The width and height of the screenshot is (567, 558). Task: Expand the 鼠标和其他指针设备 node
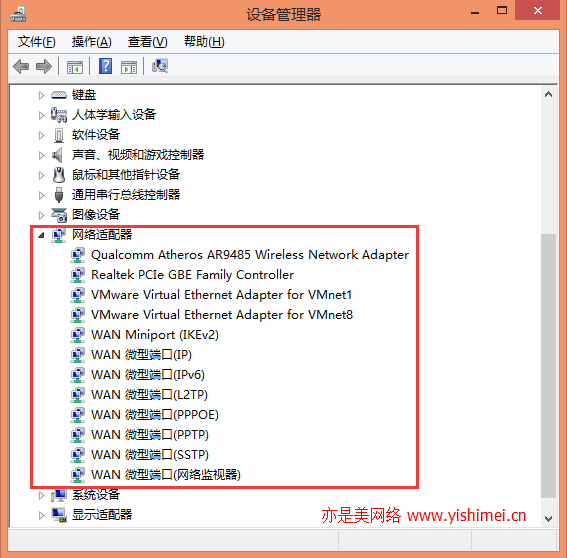[x=41, y=175]
